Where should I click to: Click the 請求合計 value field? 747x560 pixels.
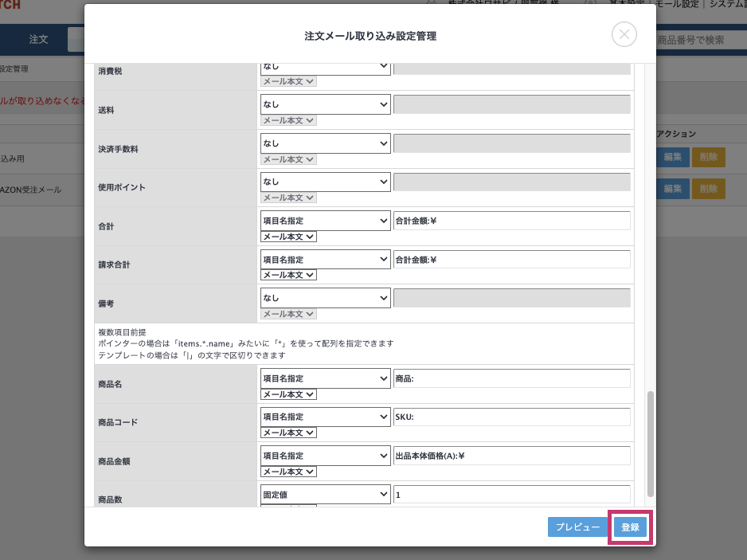511,260
